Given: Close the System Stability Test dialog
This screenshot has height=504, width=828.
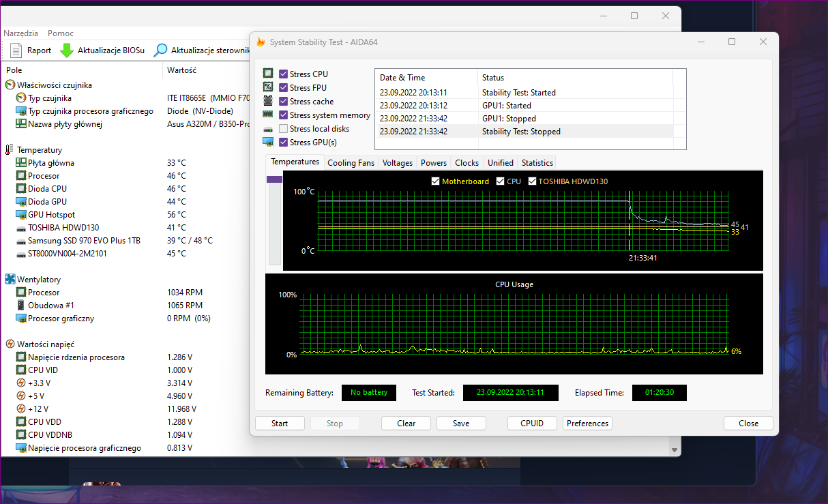Looking at the screenshot, I should pyautogui.click(x=748, y=424).
